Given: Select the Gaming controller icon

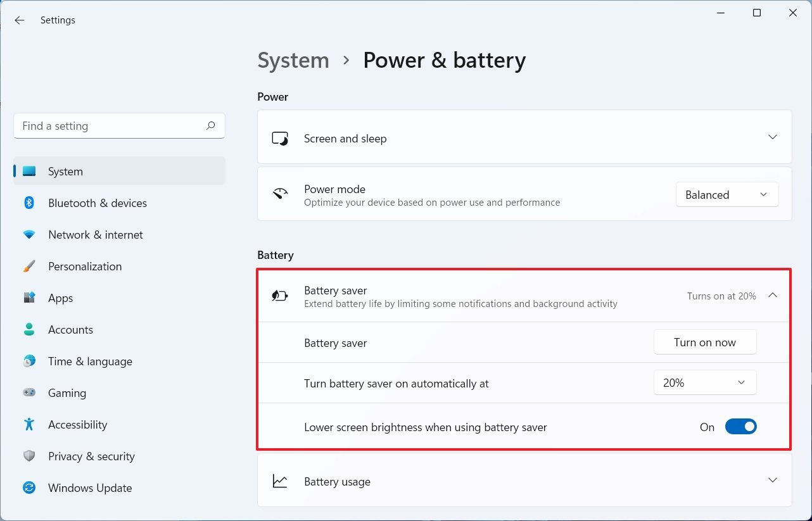Looking at the screenshot, I should pyautogui.click(x=29, y=392).
